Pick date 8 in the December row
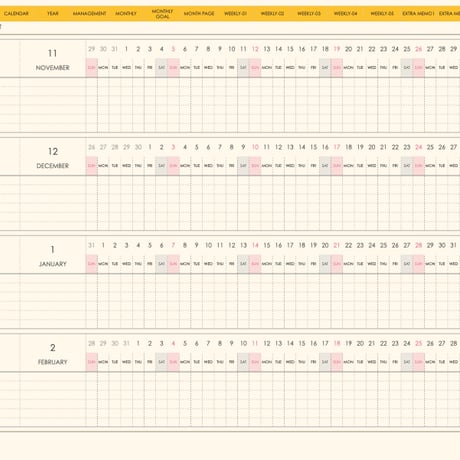 pos(232,147)
